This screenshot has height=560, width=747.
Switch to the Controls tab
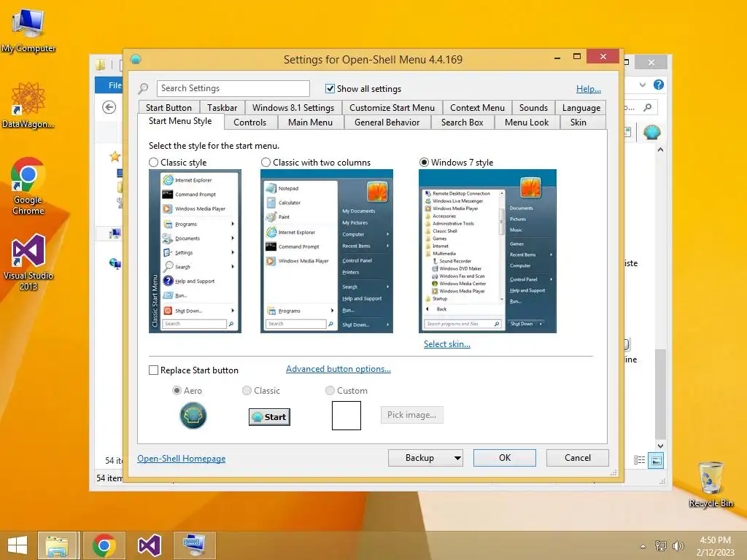tap(249, 122)
